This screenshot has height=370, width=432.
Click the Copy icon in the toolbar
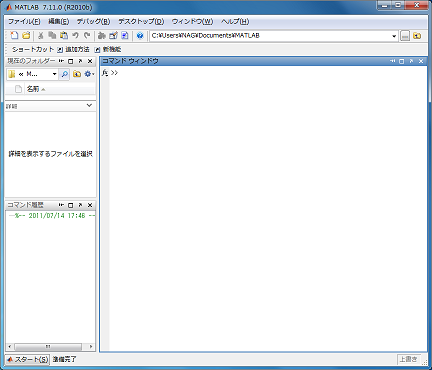click(52, 35)
